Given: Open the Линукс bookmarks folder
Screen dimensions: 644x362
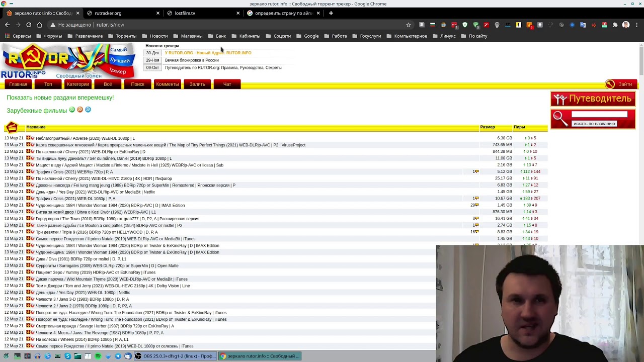Looking at the screenshot, I should [x=444, y=36].
